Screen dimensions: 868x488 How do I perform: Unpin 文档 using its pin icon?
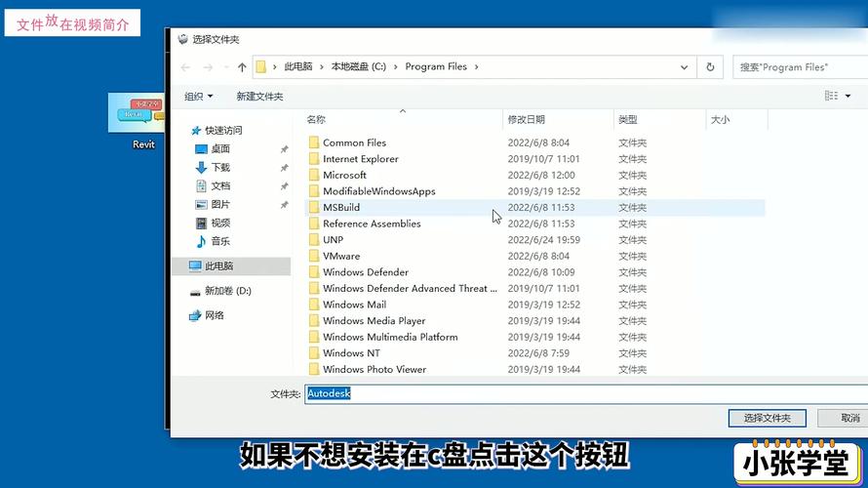284,186
